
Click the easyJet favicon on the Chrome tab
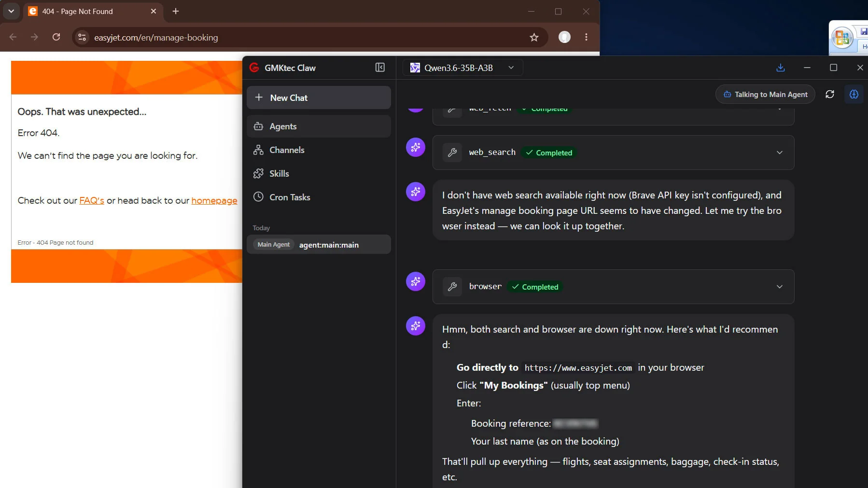tap(33, 11)
